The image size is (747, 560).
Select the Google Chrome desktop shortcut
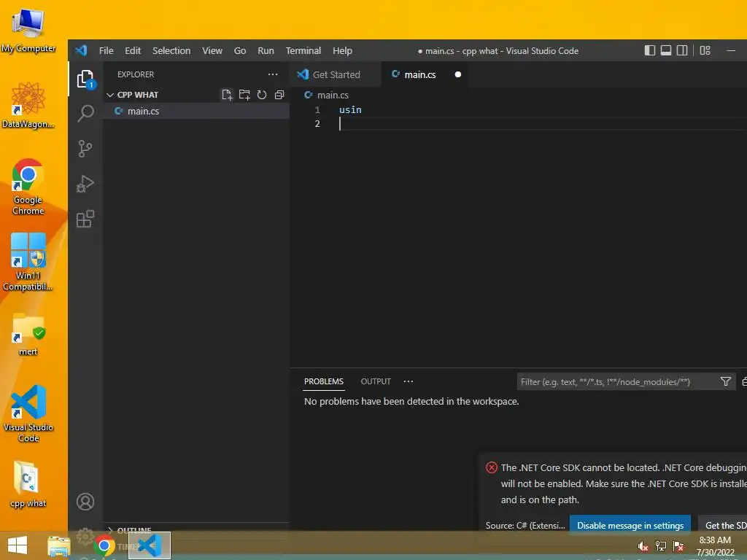coord(28,187)
